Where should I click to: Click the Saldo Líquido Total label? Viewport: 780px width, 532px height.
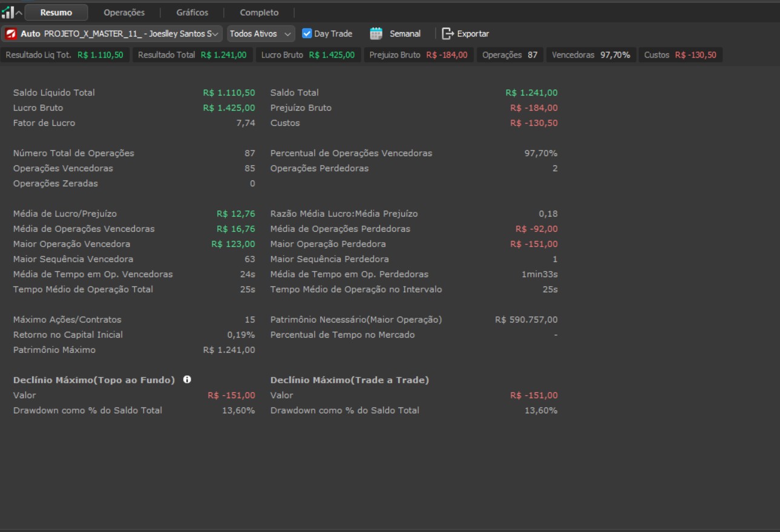pos(54,93)
